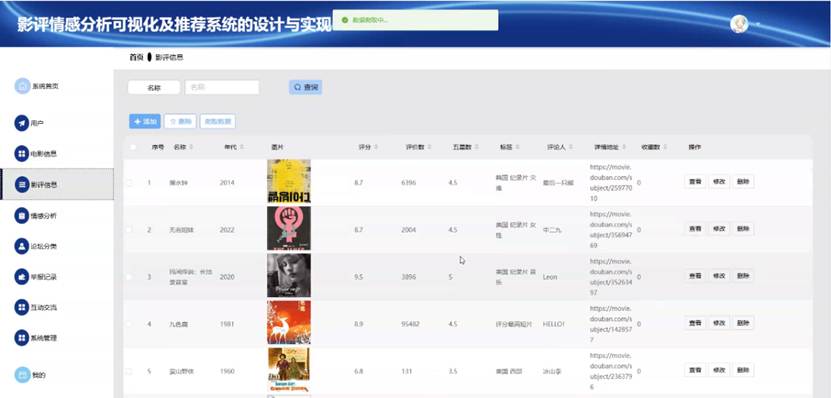The image size is (831, 398).
Task: Click the blue 添加 add button
Action: tap(145, 121)
